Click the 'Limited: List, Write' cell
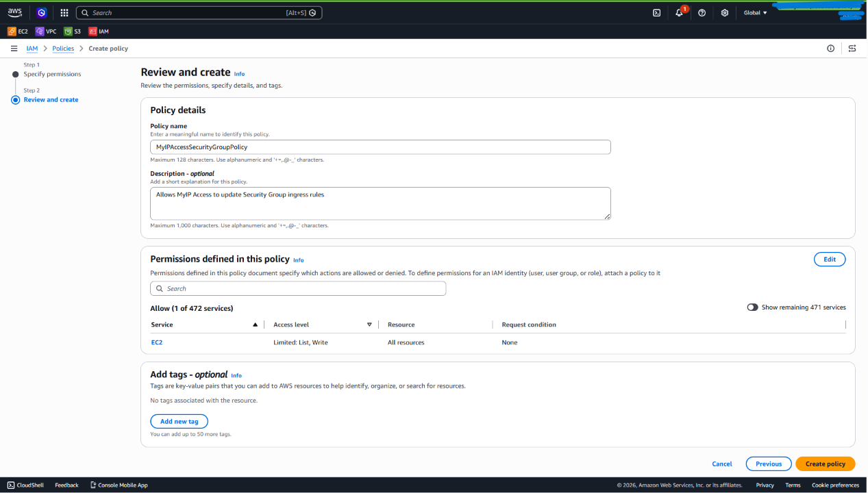 pos(301,342)
